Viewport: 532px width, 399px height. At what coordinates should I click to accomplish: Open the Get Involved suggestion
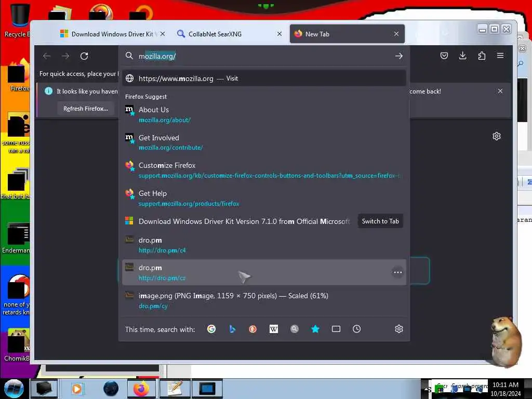click(x=264, y=142)
